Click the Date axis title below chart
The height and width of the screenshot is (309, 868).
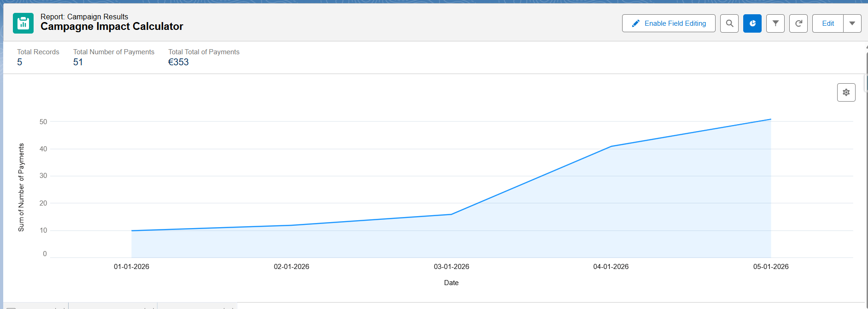point(451,283)
